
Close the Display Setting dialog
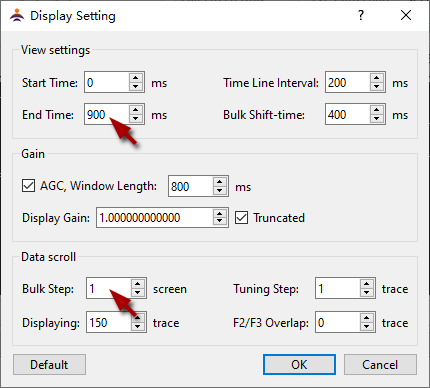click(x=406, y=15)
